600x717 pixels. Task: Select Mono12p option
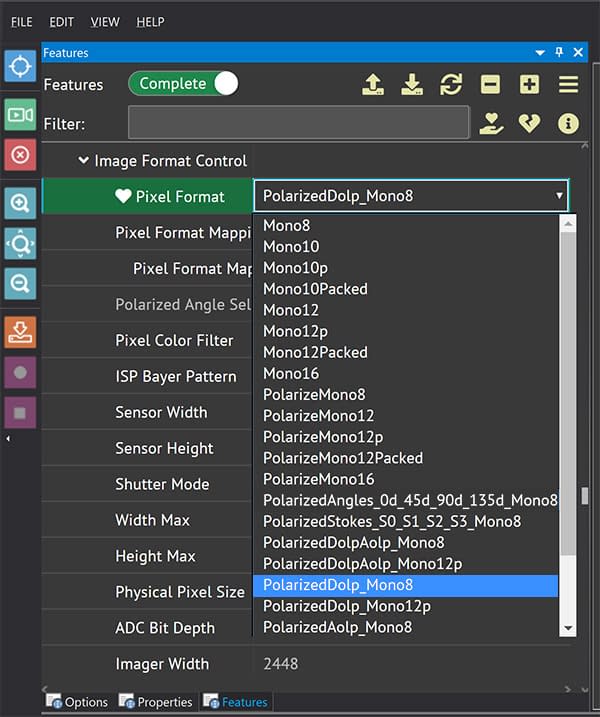coord(406,331)
